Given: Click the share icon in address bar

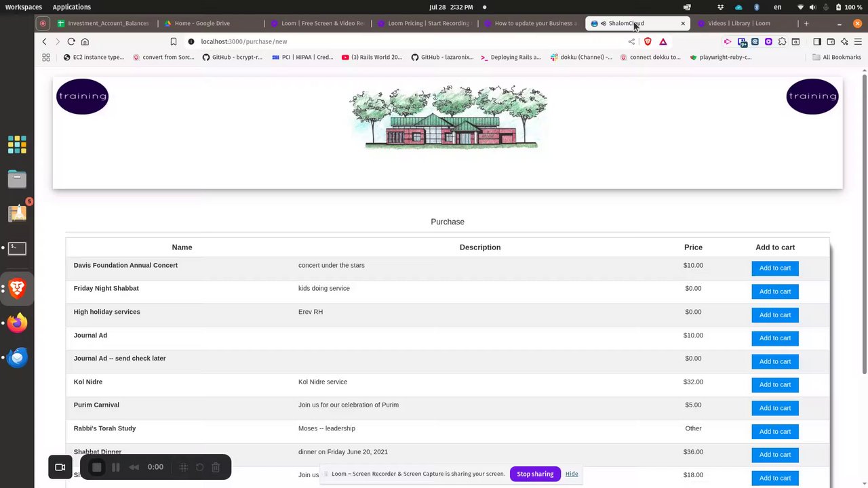Looking at the screenshot, I should tap(631, 41).
